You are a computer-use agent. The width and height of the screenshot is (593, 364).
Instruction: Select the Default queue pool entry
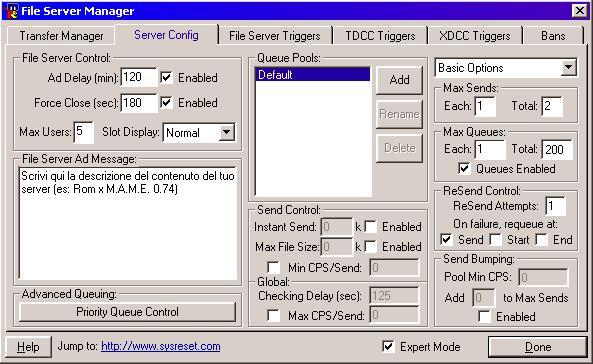(x=313, y=75)
